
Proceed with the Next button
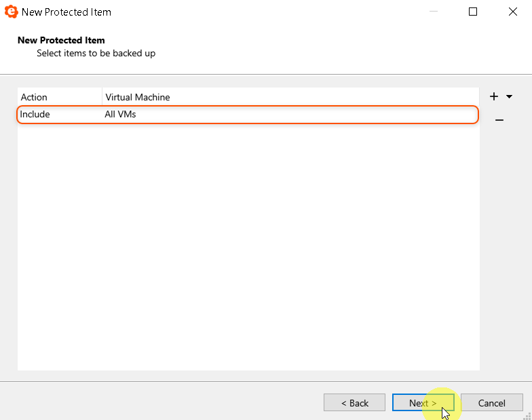click(423, 403)
